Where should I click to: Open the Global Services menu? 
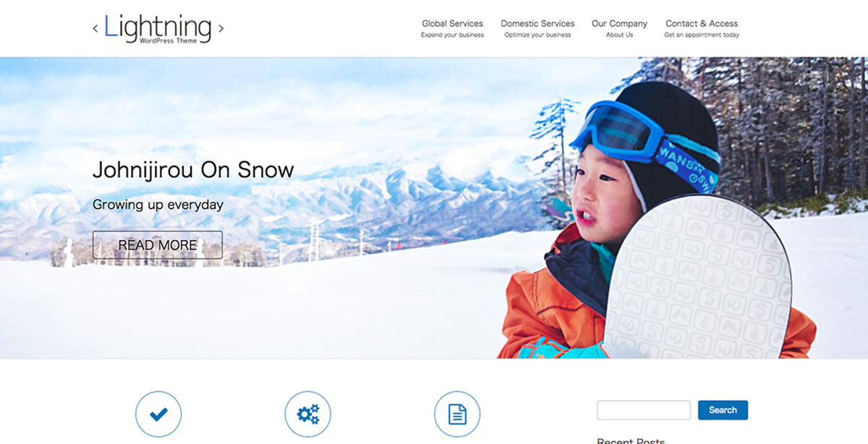click(x=453, y=28)
